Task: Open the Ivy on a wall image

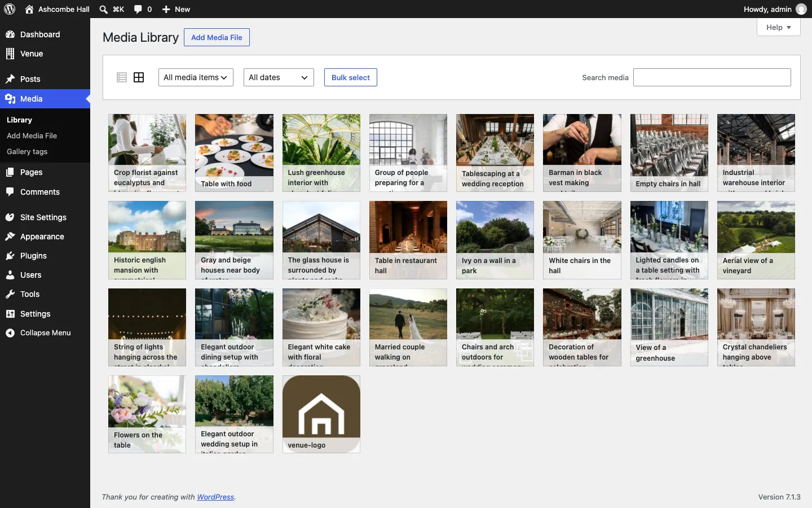Action: click(495, 240)
